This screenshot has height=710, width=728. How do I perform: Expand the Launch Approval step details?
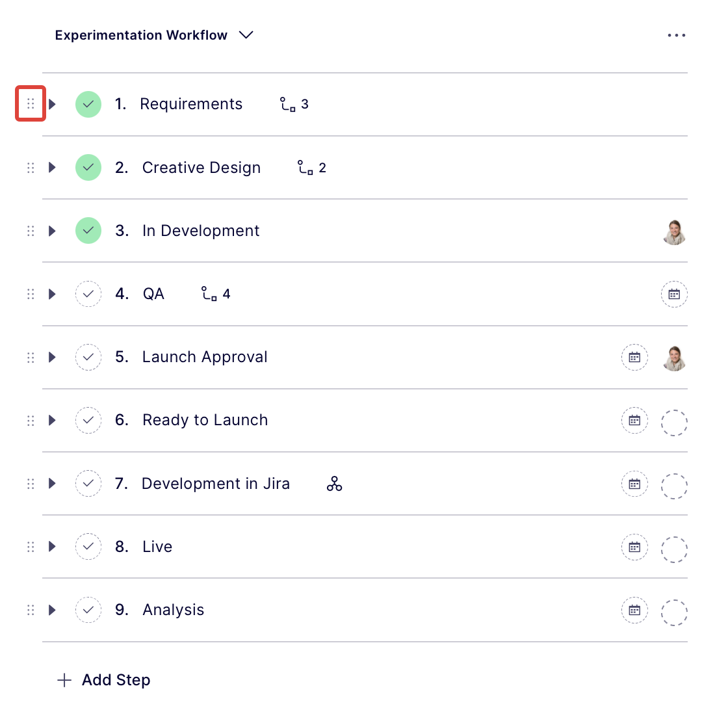(x=53, y=357)
